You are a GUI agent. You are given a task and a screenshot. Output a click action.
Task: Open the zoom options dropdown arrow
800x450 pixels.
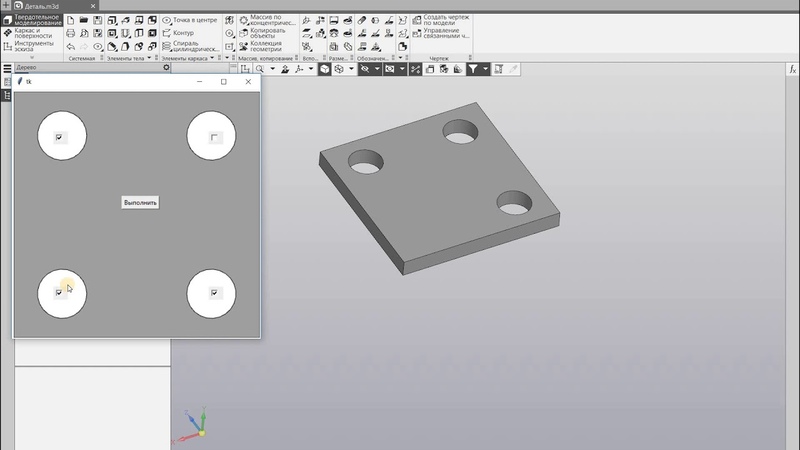[272, 69]
